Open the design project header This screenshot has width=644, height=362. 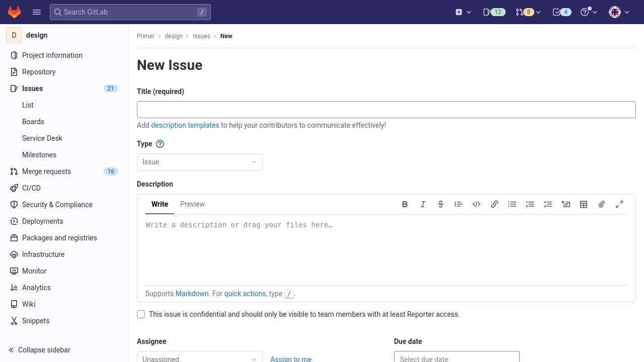point(64,35)
